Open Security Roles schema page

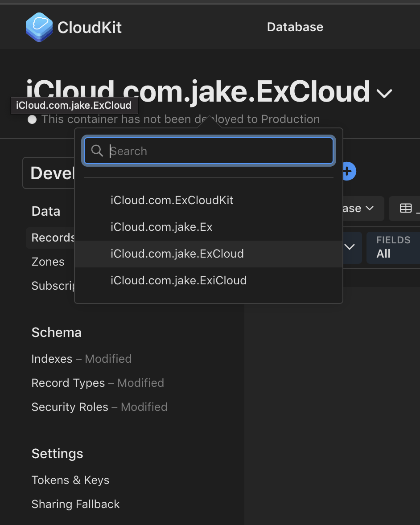coord(99,407)
